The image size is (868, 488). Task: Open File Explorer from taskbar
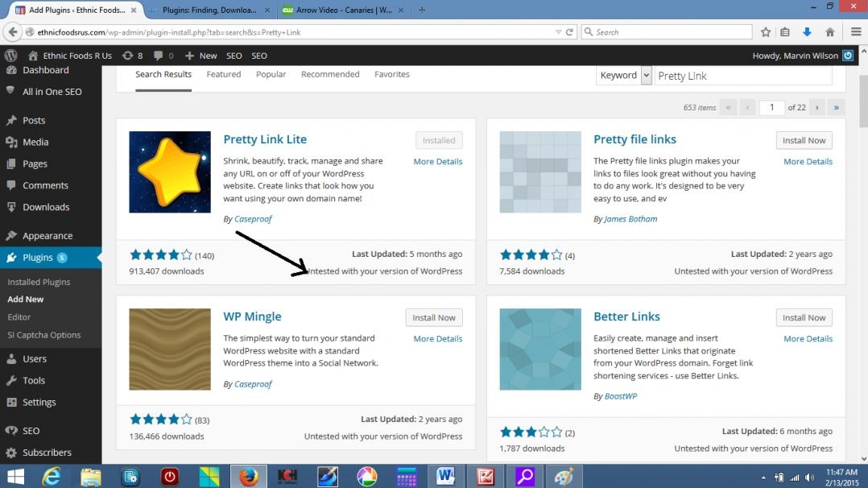pyautogui.click(x=91, y=477)
